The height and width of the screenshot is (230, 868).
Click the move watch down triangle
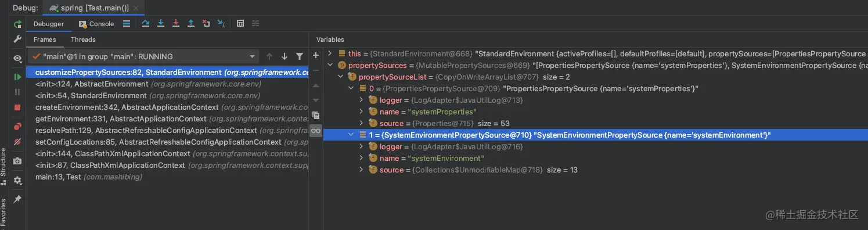click(x=316, y=100)
